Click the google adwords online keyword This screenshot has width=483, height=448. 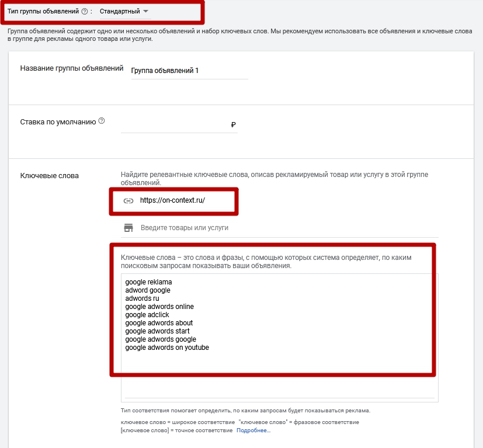(x=159, y=307)
